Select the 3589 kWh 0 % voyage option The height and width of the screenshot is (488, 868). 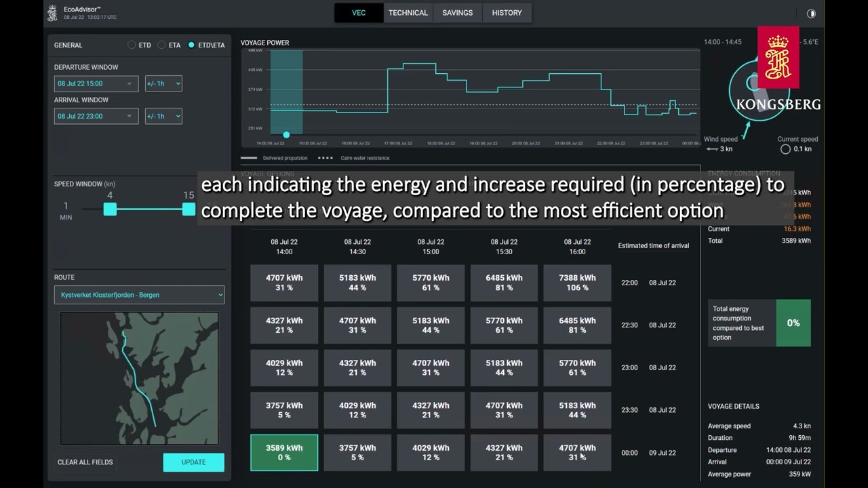pyautogui.click(x=284, y=453)
